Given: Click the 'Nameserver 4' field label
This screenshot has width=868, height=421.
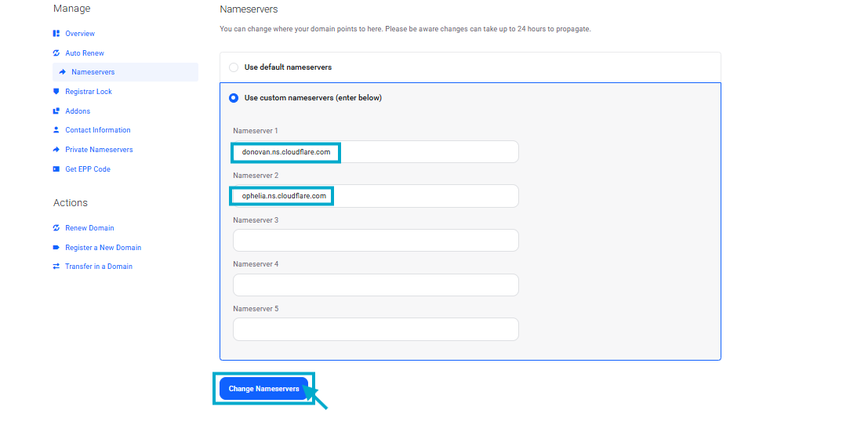Looking at the screenshot, I should 256,264.
